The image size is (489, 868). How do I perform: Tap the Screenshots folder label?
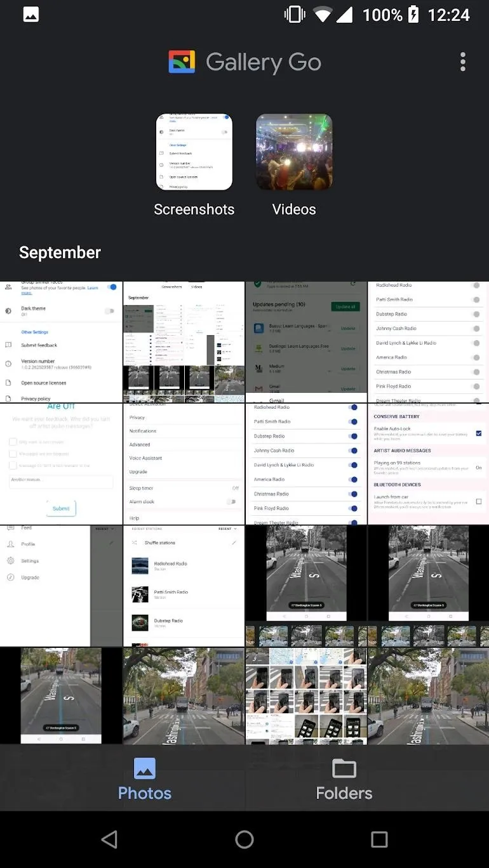click(x=194, y=209)
